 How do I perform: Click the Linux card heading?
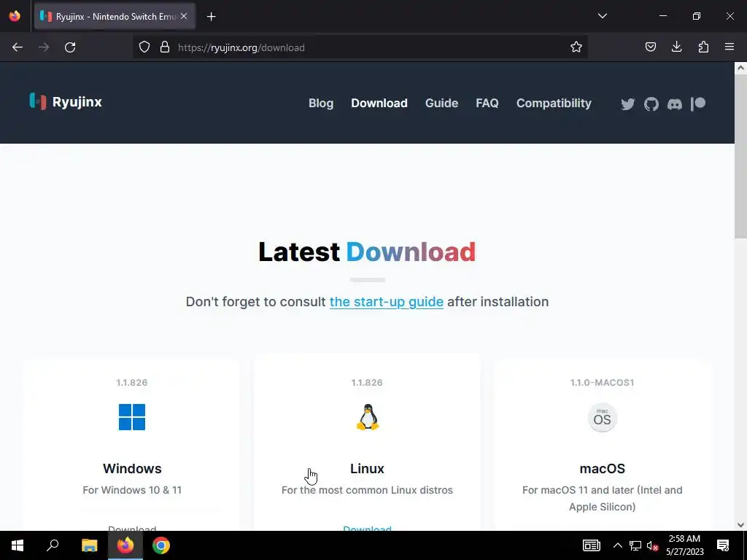[x=367, y=469]
